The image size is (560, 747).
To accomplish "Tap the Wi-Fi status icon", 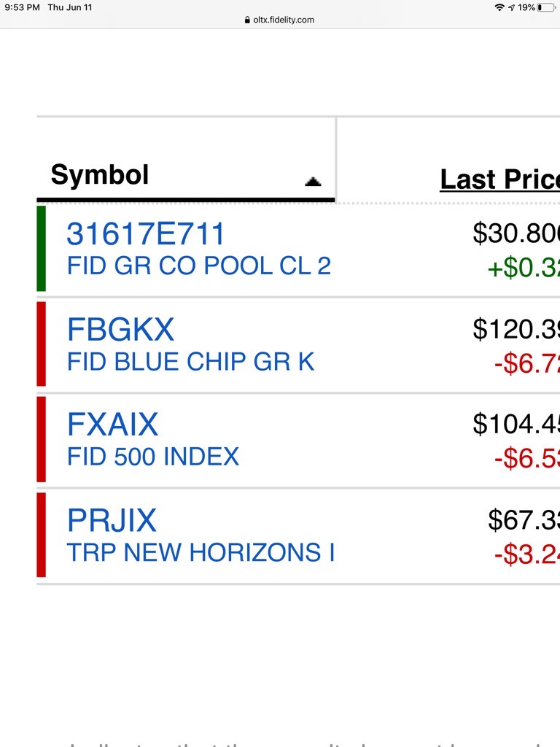I will pos(499,7).
